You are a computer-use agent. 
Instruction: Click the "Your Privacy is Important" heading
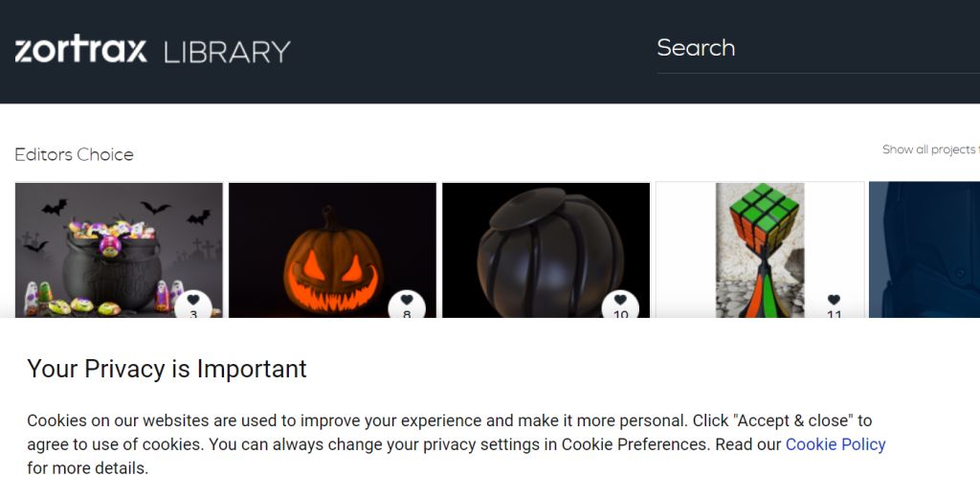point(167,369)
